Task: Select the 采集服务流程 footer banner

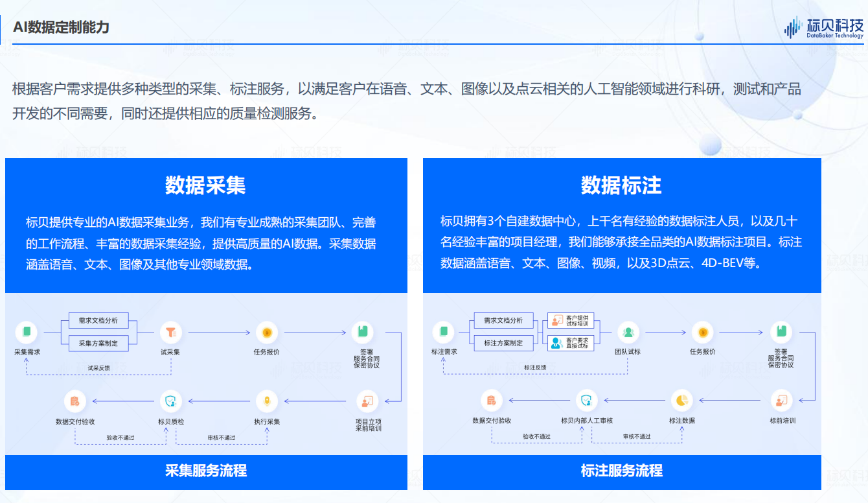Action: click(206, 472)
